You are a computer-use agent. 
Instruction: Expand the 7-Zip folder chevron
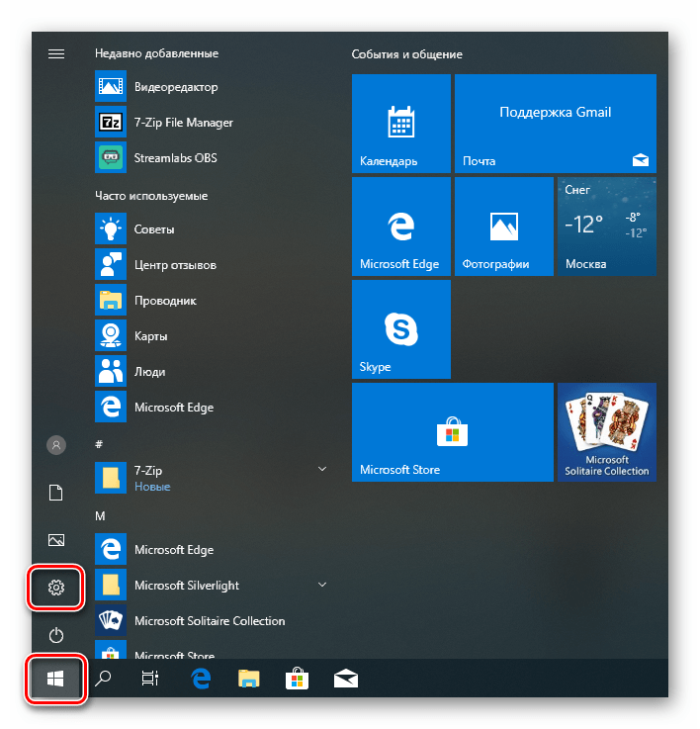point(322,469)
